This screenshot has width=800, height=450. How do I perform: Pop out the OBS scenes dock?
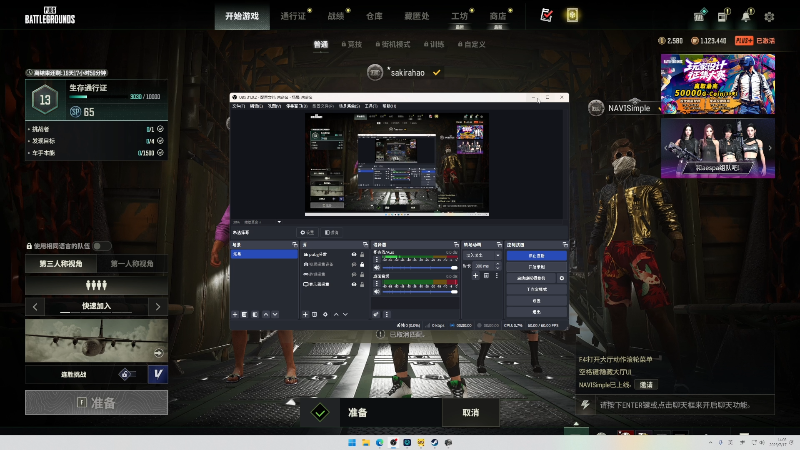pos(294,245)
